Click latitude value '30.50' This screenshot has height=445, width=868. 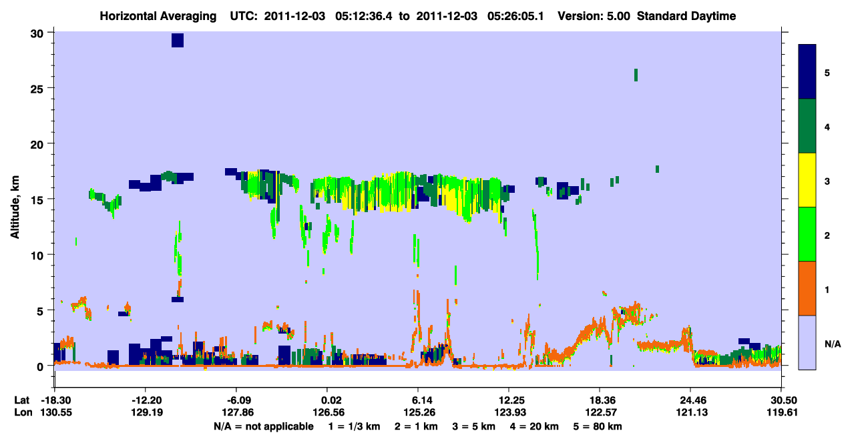[781, 400]
